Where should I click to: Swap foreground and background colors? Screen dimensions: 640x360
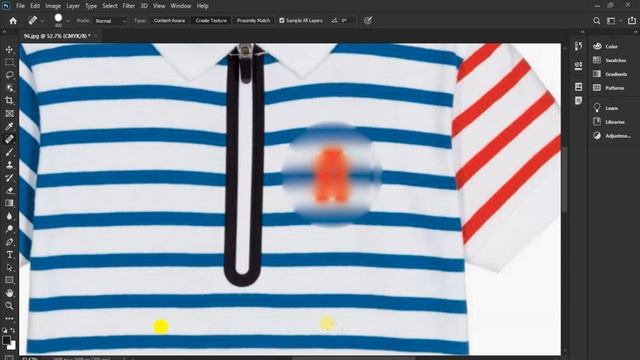pyautogui.click(x=13, y=330)
